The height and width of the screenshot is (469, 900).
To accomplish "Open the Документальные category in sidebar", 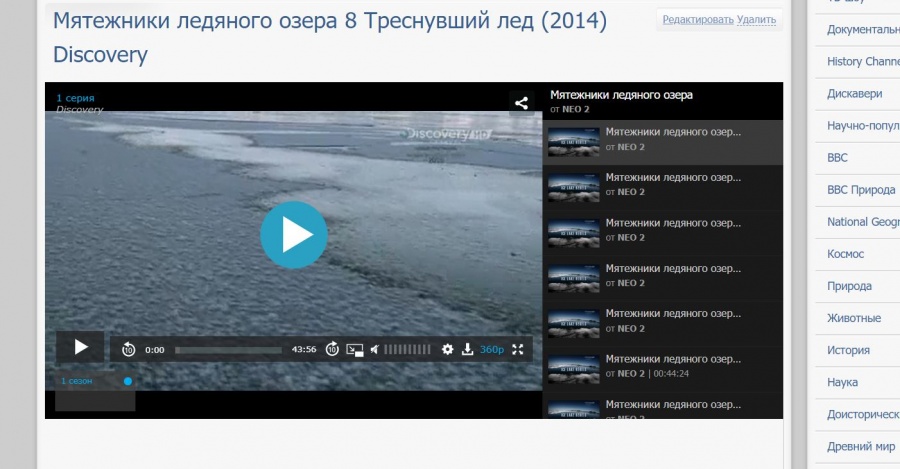I will (x=863, y=29).
